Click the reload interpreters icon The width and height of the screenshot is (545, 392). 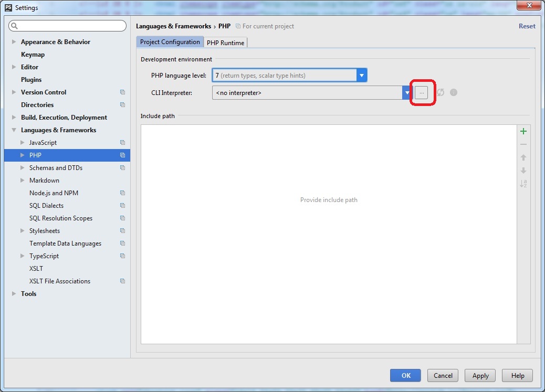click(439, 92)
